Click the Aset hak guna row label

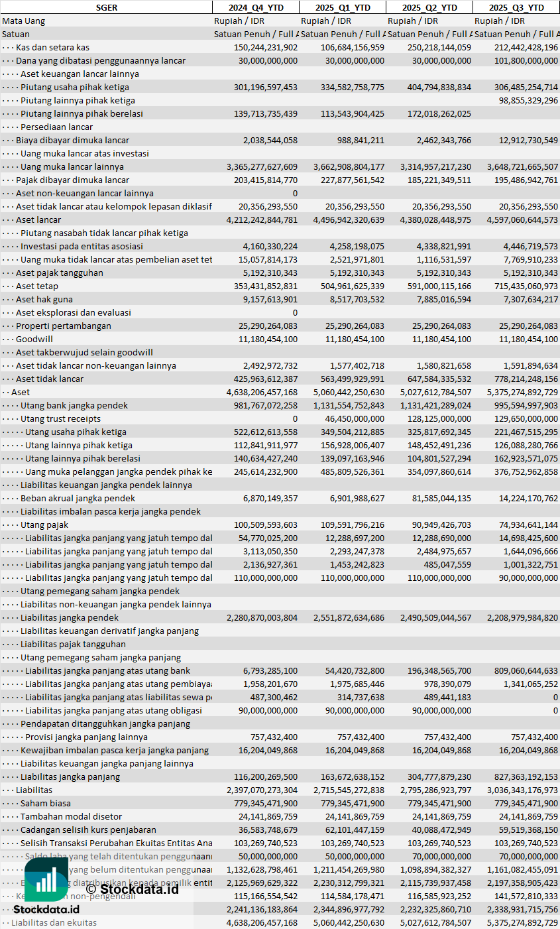pyautogui.click(x=44, y=299)
